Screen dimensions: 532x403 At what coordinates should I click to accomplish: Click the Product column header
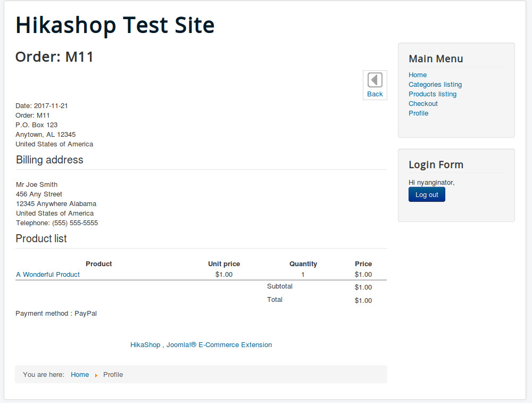pos(99,264)
